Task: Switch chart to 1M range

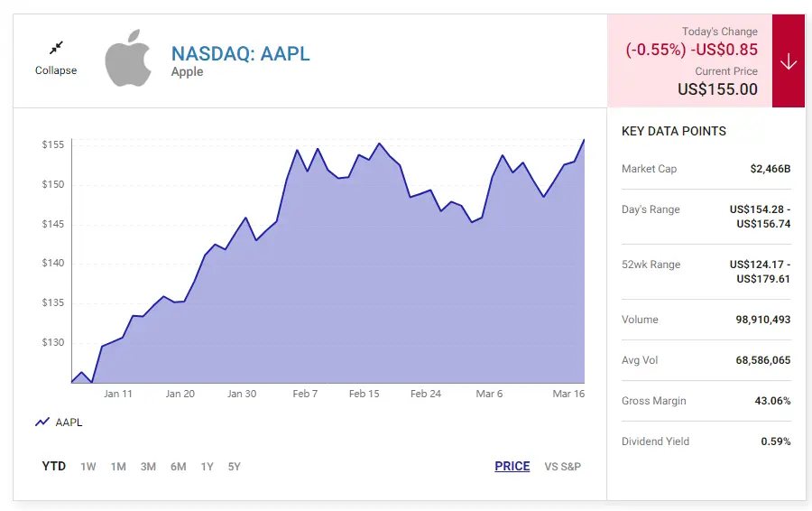Action: point(118,467)
